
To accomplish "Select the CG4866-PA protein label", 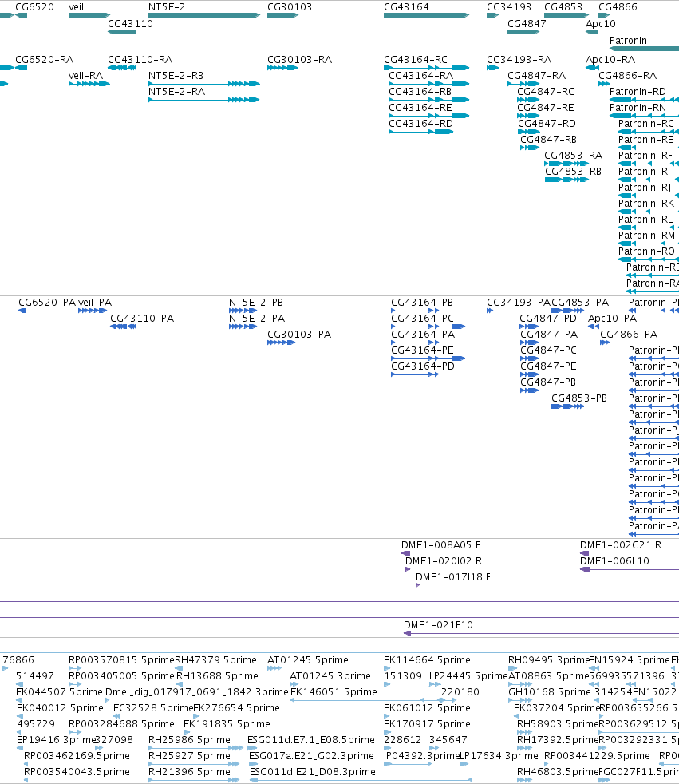I will (x=629, y=335).
